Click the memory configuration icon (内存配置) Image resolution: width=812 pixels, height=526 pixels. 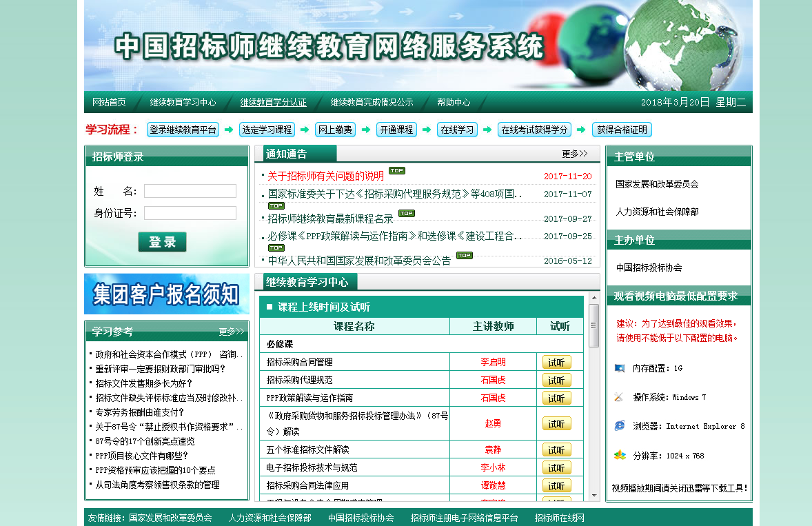pyautogui.click(x=620, y=368)
